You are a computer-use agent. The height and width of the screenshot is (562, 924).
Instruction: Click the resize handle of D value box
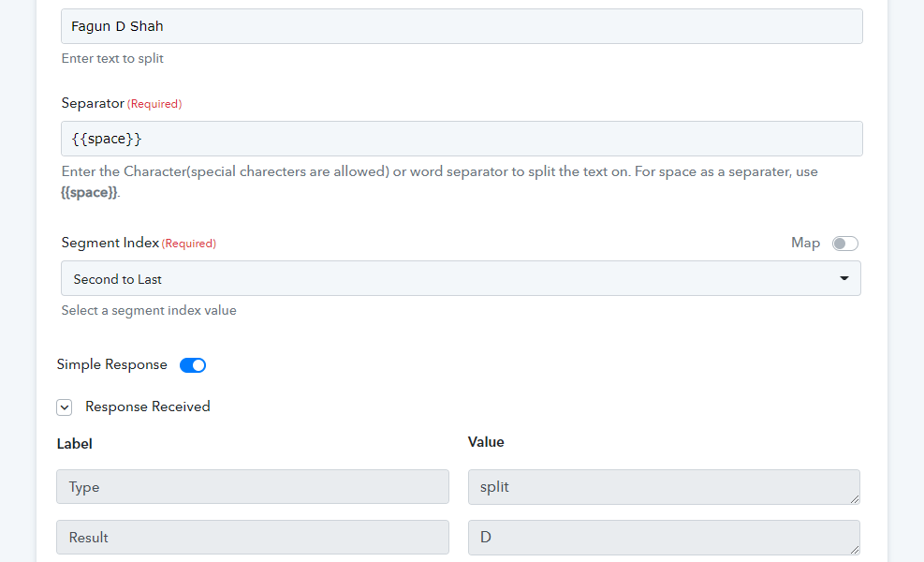click(x=855, y=550)
